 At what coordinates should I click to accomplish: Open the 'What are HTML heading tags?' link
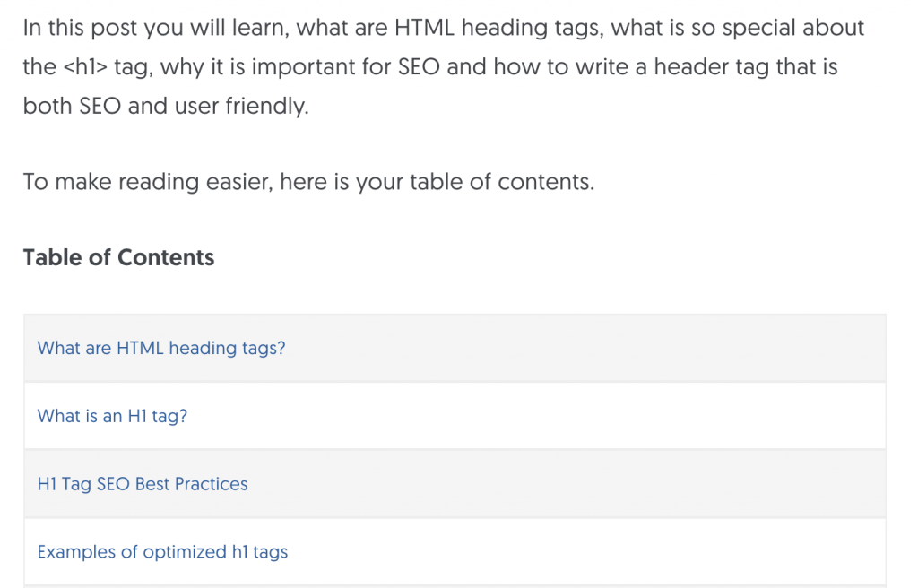tap(161, 348)
